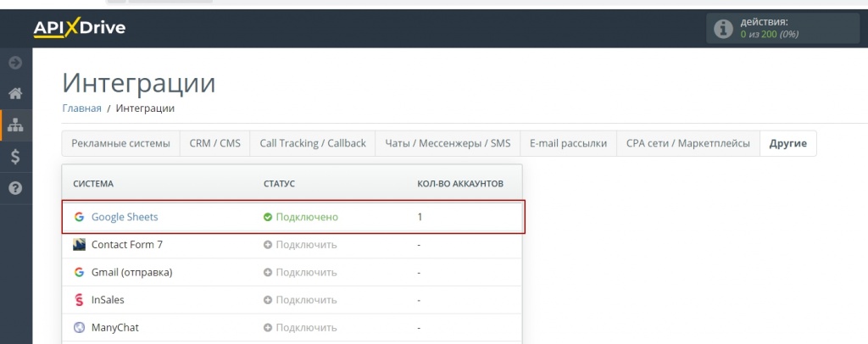Select the Другие tab
Viewport: 868px width, 344px height.
pos(787,143)
